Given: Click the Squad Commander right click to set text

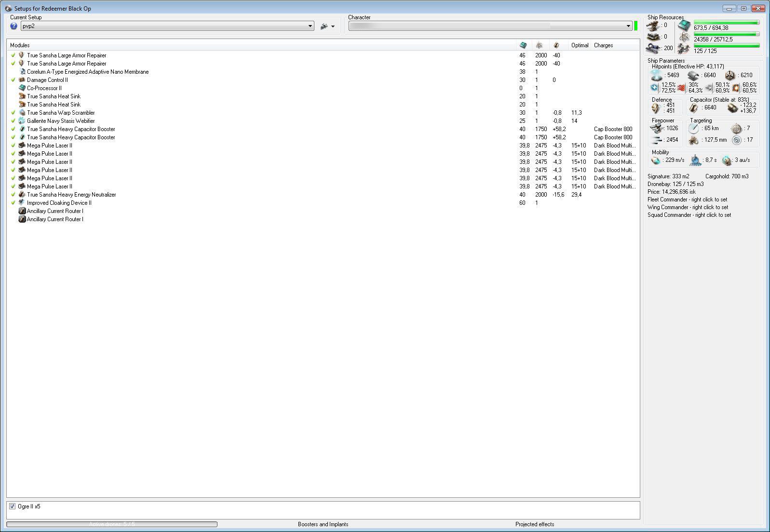Looking at the screenshot, I should click(x=689, y=215).
